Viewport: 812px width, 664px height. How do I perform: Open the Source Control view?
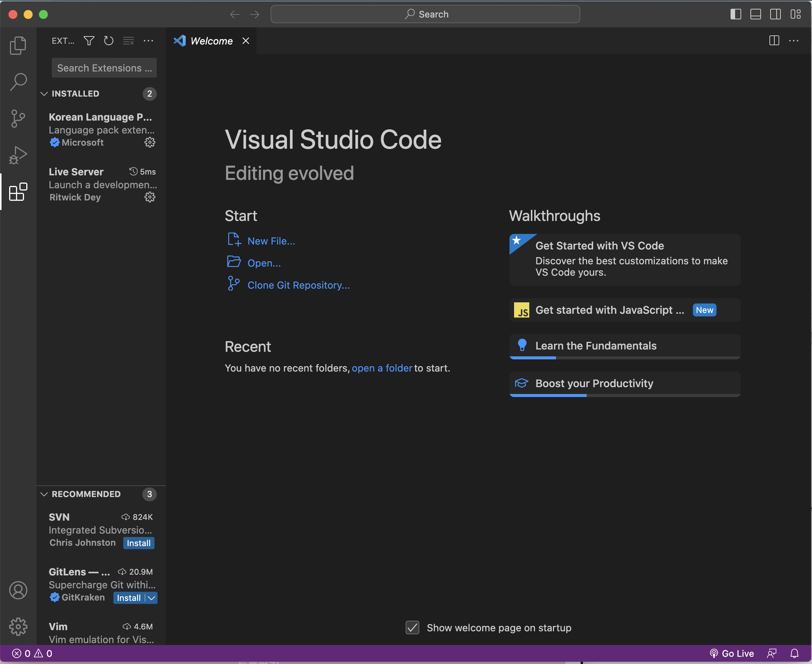coord(18,119)
